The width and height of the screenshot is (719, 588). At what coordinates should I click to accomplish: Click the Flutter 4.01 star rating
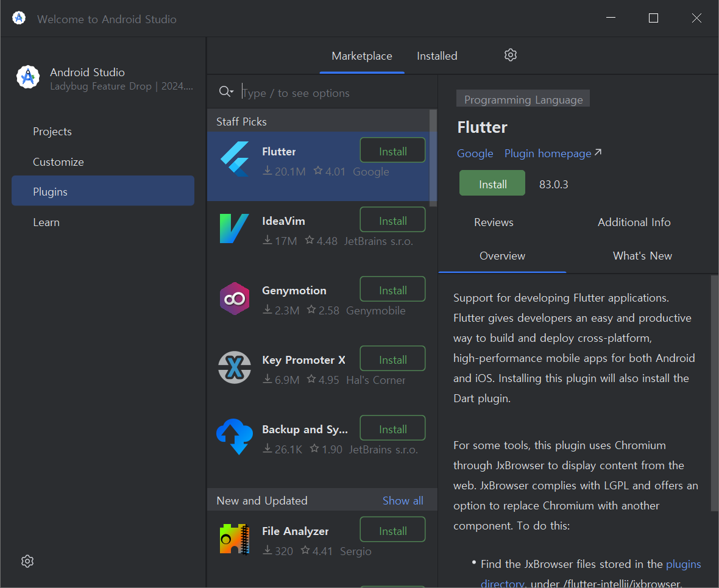[x=330, y=172]
